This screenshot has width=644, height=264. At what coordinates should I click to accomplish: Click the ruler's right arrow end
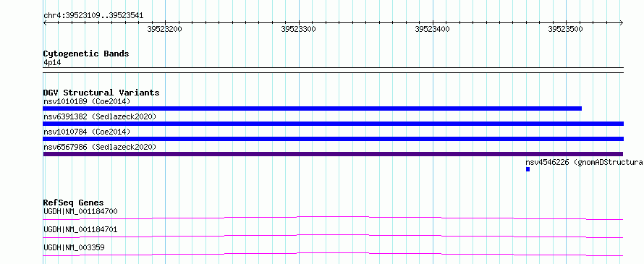click(x=622, y=22)
